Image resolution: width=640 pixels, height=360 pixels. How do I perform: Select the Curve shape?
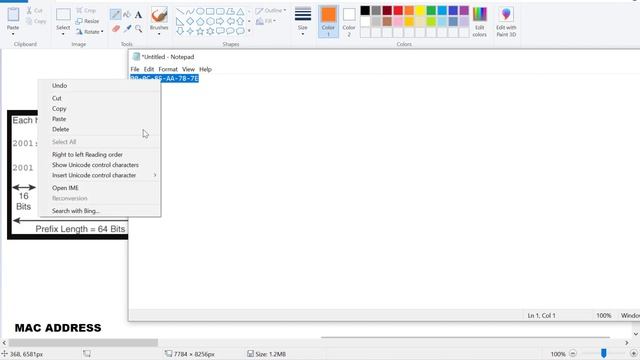190,11
